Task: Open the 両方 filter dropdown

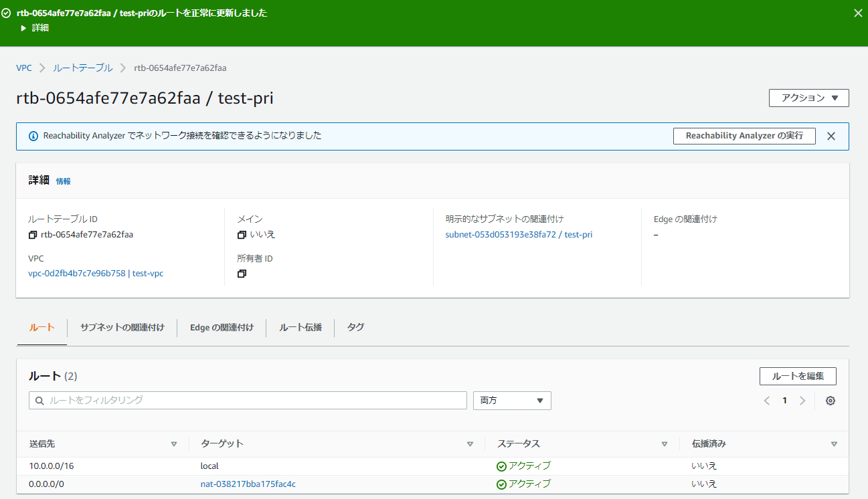Action: 512,401
